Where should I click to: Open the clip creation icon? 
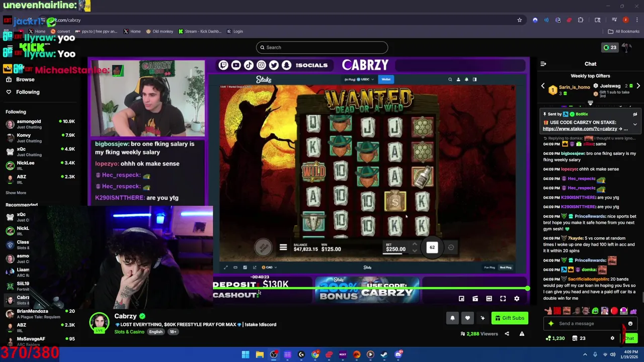point(475,299)
